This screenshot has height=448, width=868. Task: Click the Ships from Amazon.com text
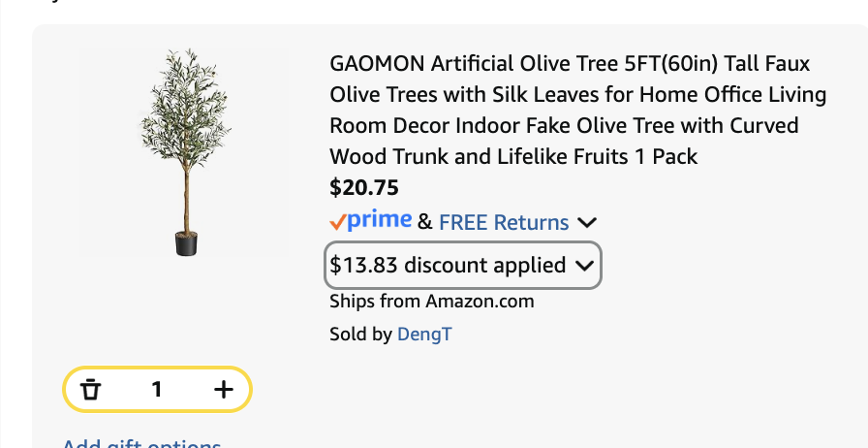pos(432,301)
